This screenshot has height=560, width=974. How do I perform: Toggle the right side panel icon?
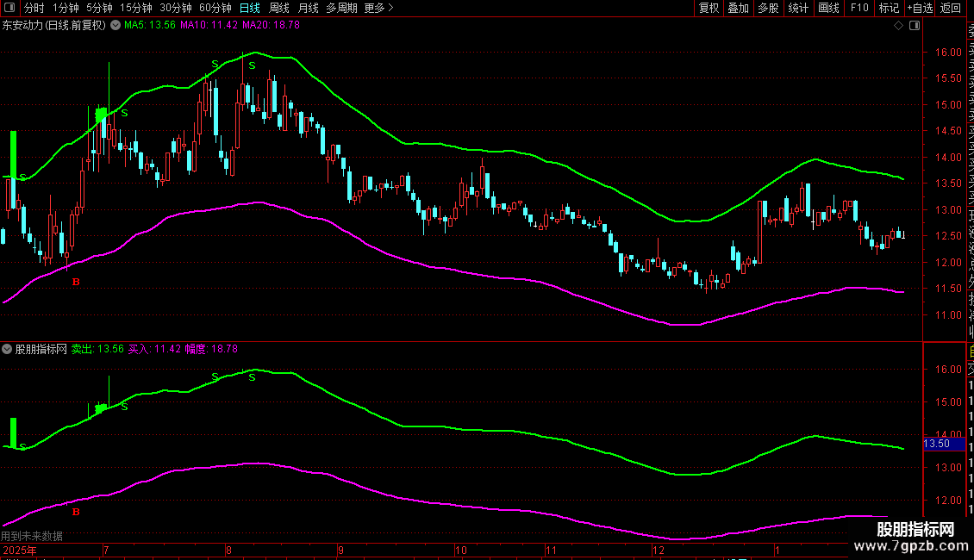[x=913, y=26]
